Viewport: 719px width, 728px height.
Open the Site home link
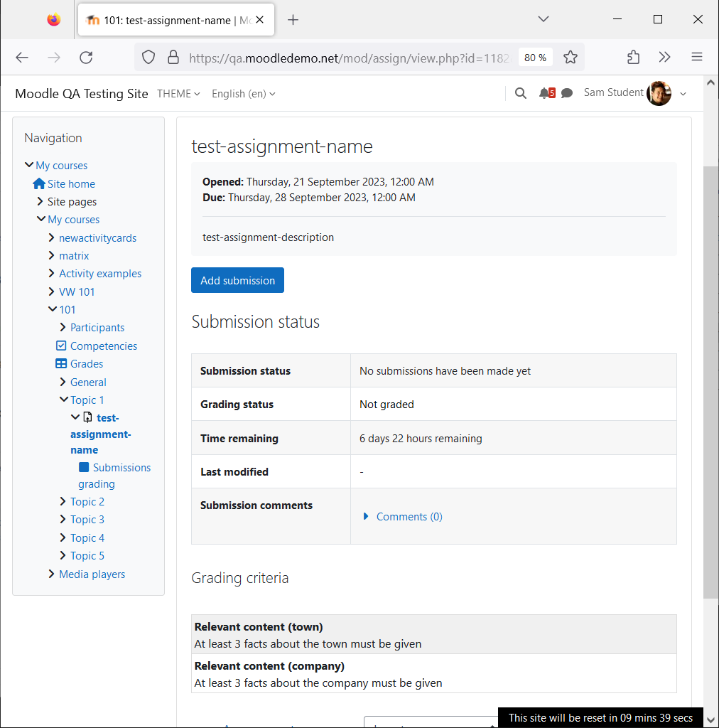coord(72,184)
